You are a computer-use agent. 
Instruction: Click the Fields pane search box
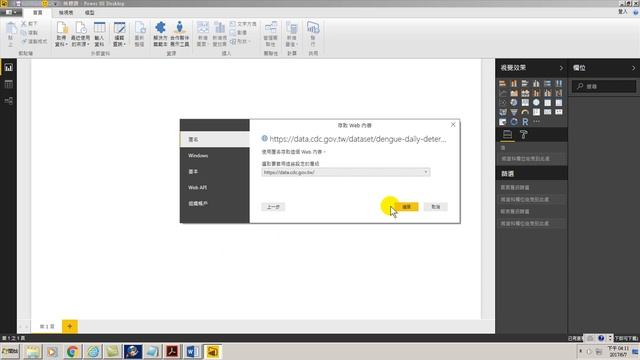click(x=604, y=86)
